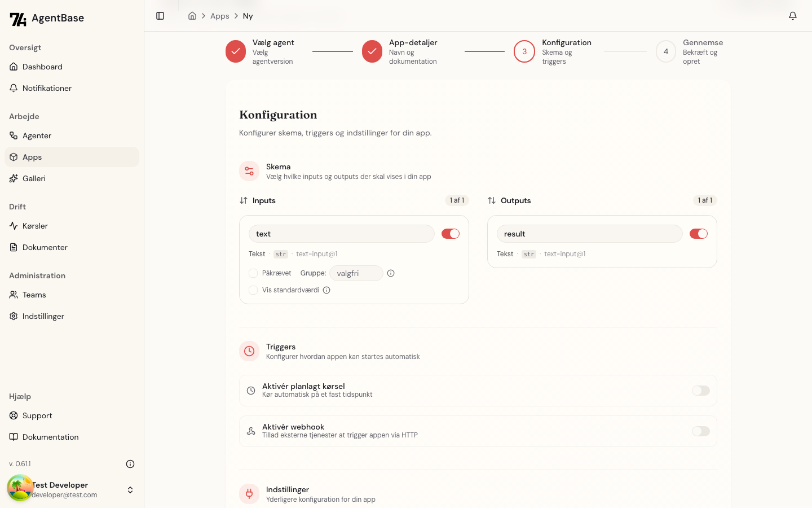Screen dimensions: 812x508
Task: Click info icon beside Vis standardværdi
Action: (326, 290)
